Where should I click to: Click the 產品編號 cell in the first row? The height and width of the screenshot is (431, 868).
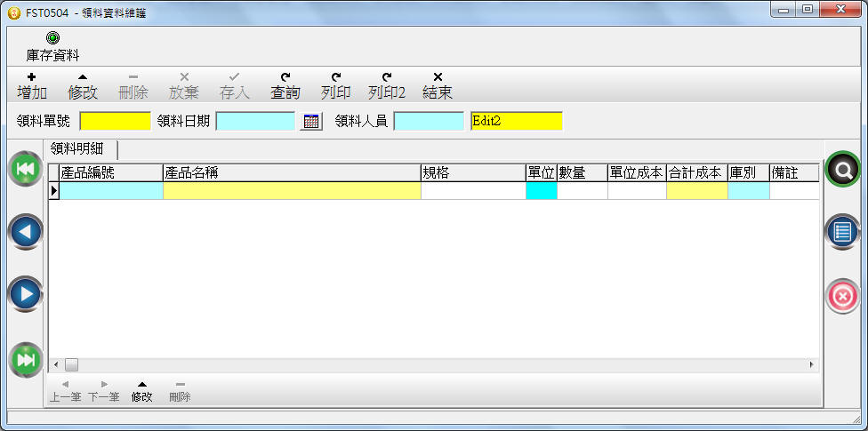(111, 191)
